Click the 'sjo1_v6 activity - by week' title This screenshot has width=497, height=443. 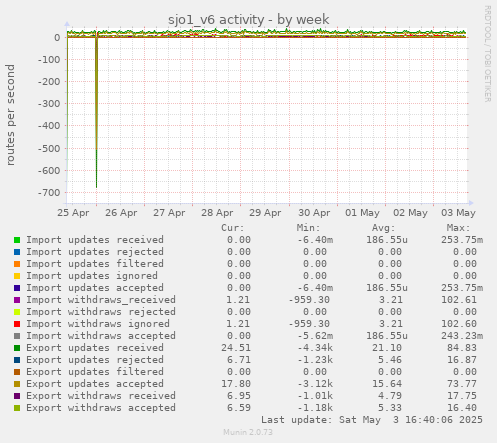(248, 20)
